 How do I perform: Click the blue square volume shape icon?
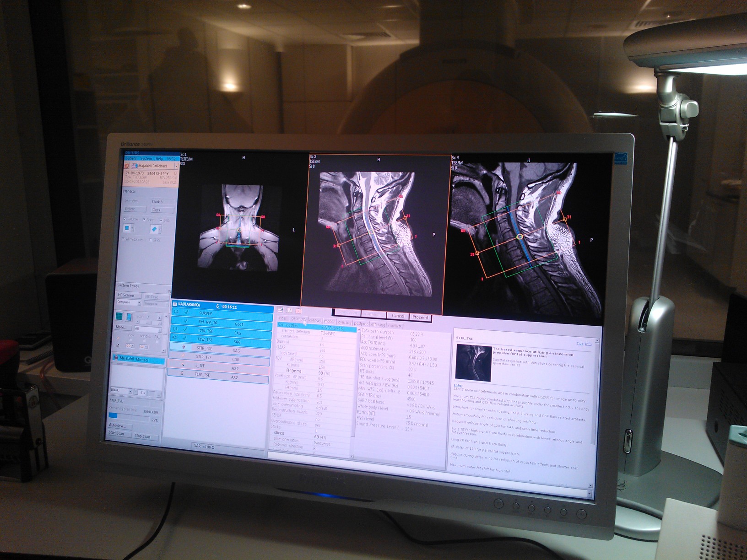pyautogui.click(x=128, y=228)
